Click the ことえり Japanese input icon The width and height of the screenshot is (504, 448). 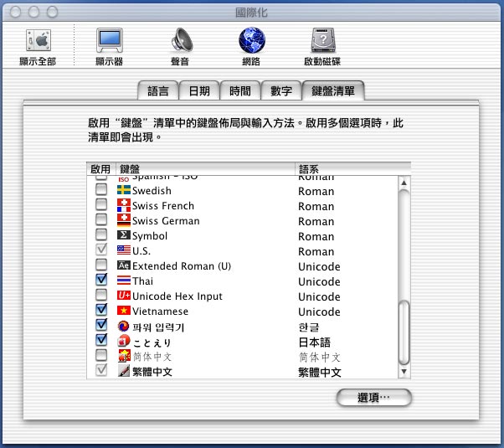pyautogui.click(x=124, y=341)
